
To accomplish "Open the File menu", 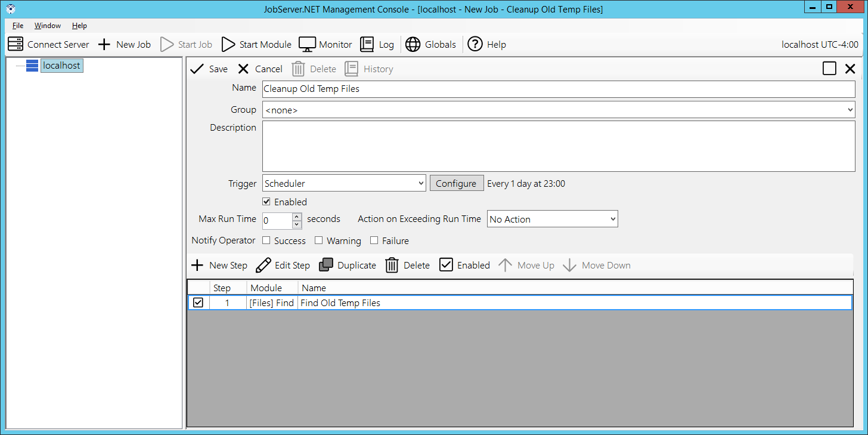I will [x=18, y=26].
